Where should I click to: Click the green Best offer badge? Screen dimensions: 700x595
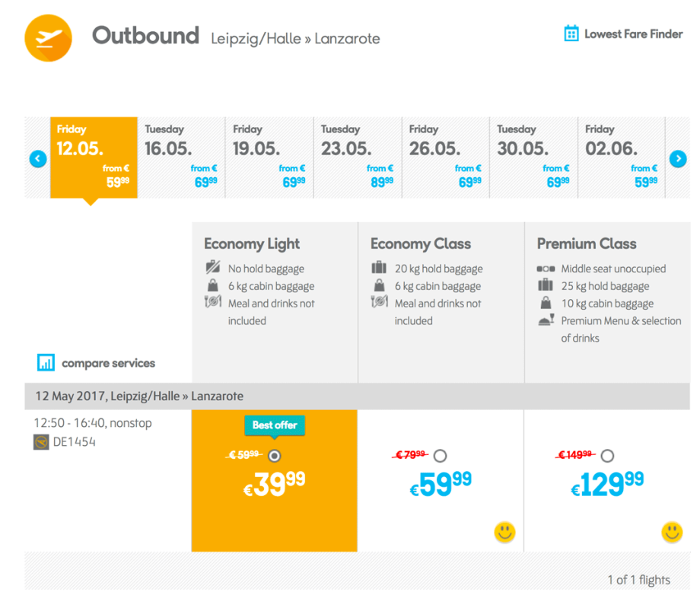[x=274, y=425]
